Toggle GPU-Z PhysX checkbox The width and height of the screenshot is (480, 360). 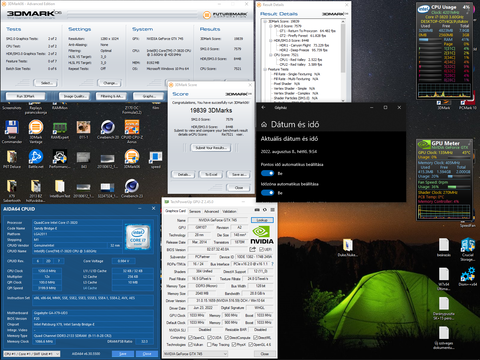click(234, 344)
